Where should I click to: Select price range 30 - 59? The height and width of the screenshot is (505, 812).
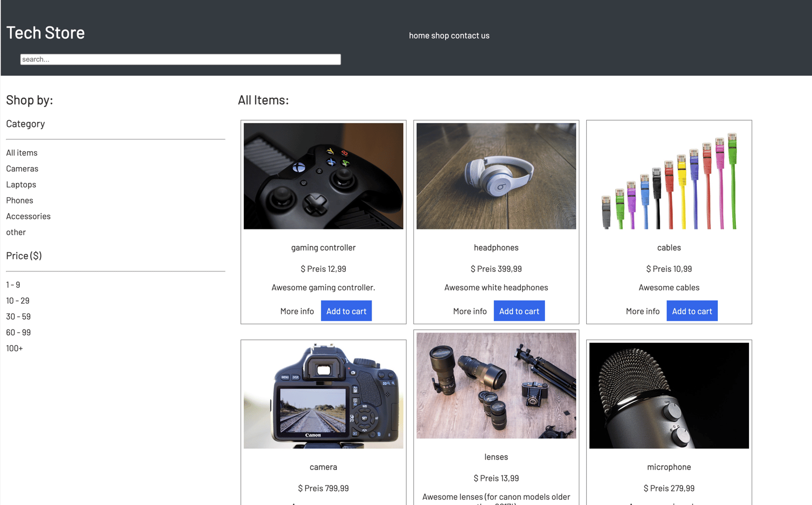click(19, 317)
